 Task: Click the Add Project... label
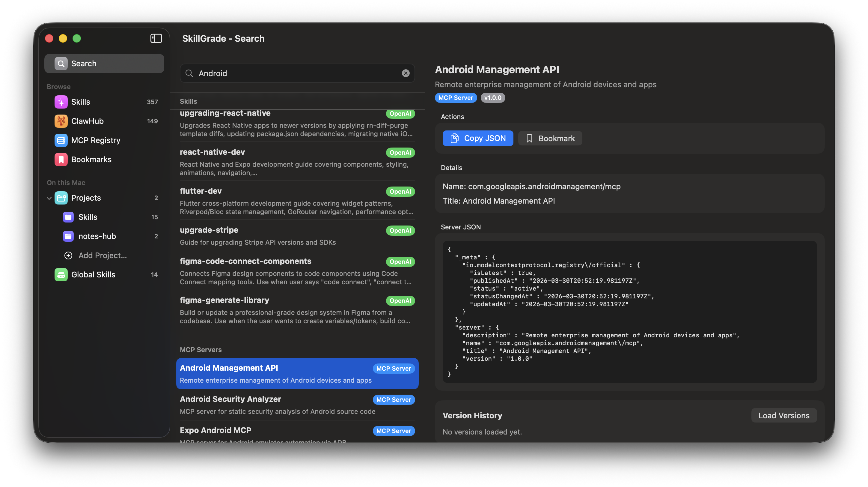tap(103, 255)
